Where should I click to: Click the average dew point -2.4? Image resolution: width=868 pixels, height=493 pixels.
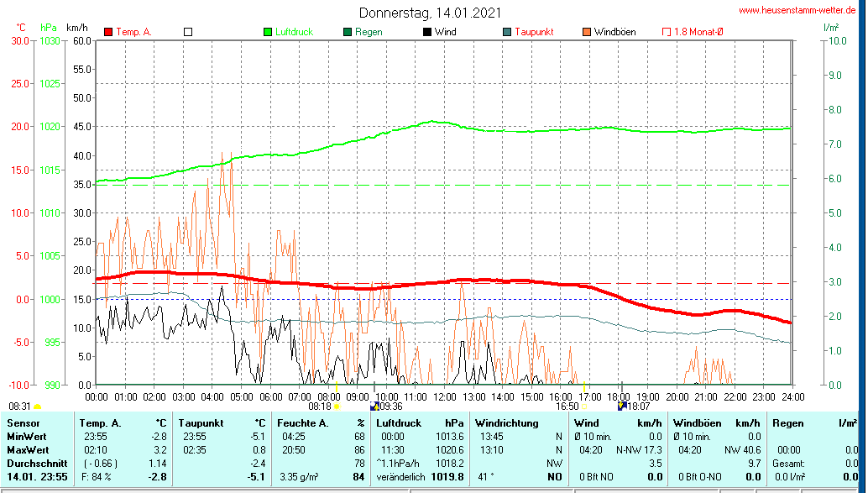258,463
